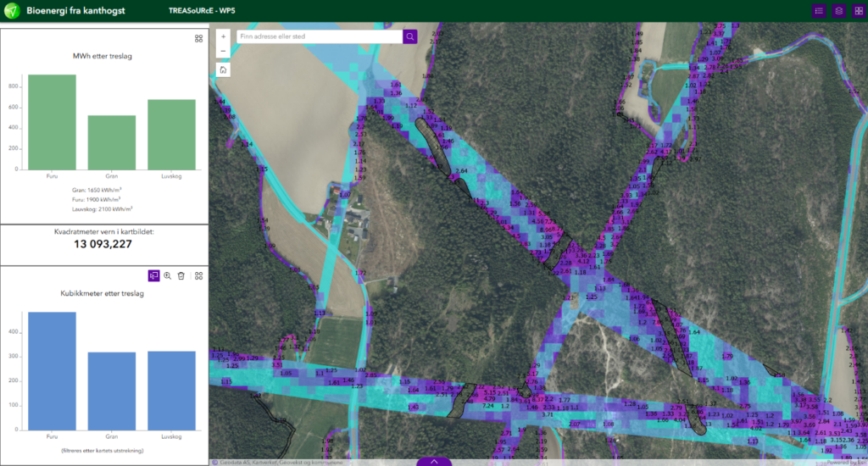Open Kubikkmeter chart widget options menu
The image size is (868, 466).
coord(198,275)
